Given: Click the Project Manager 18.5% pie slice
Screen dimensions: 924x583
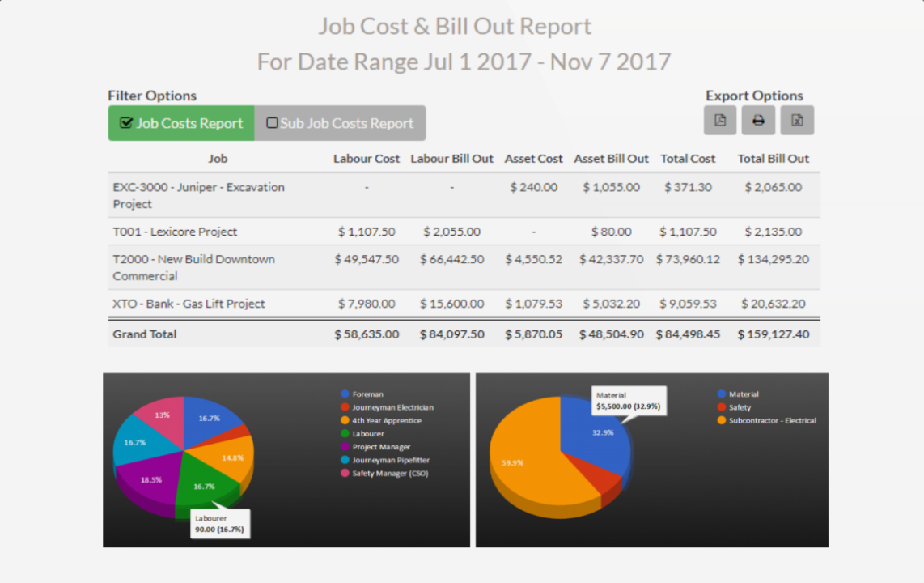Looking at the screenshot, I should pyautogui.click(x=150, y=482).
